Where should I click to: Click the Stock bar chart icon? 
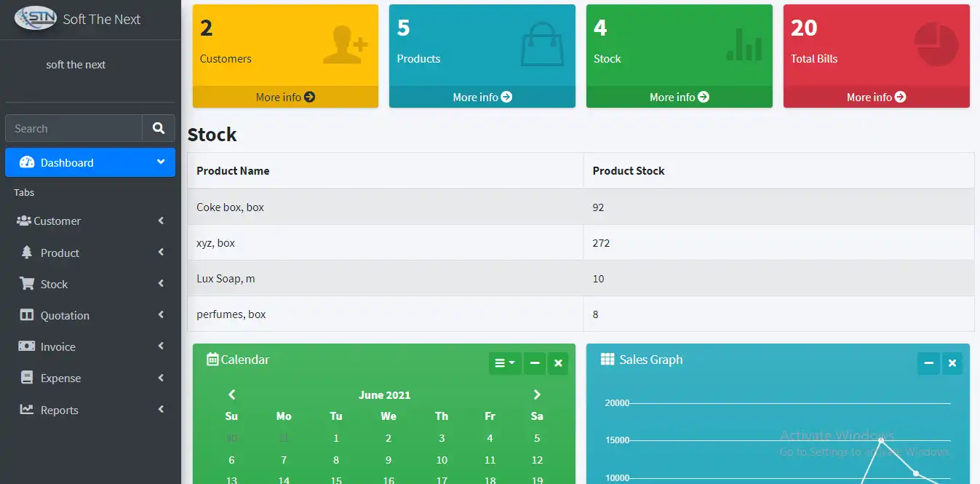(744, 45)
